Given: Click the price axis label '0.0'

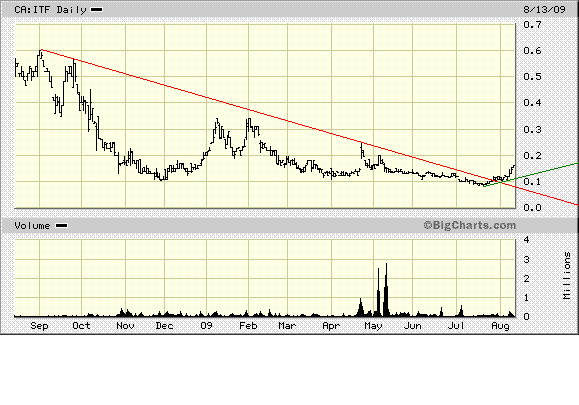Looking at the screenshot, I should coord(532,207).
